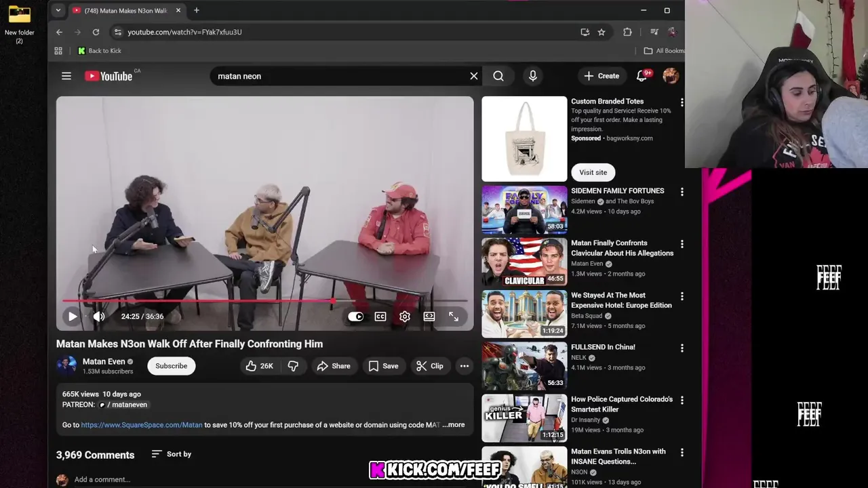The image size is (868, 488).
Task: Clear the search box text
Action: click(474, 76)
